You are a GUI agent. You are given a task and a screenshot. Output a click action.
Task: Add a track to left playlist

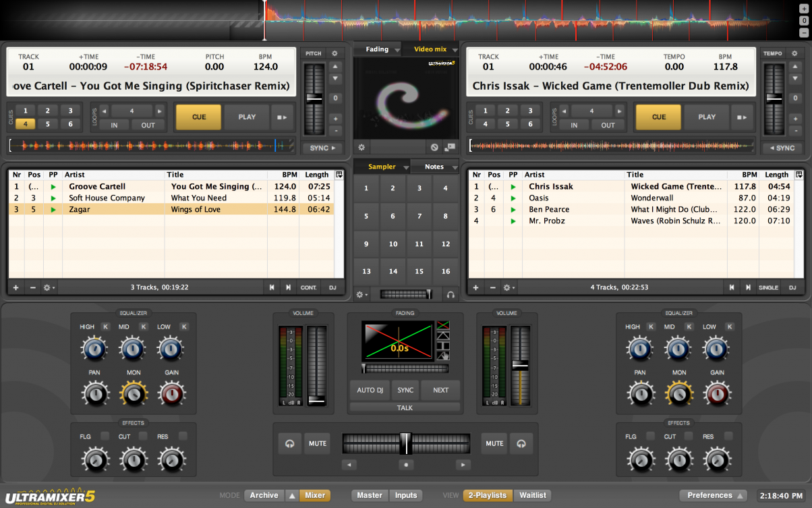point(16,287)
